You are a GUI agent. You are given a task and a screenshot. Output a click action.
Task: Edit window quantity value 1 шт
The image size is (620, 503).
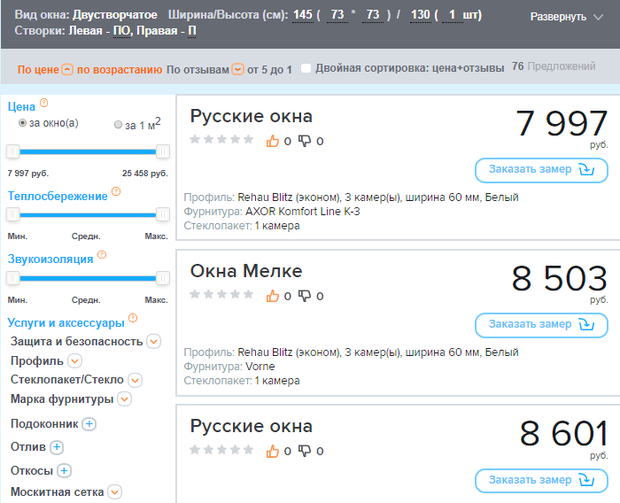[452, 15]
